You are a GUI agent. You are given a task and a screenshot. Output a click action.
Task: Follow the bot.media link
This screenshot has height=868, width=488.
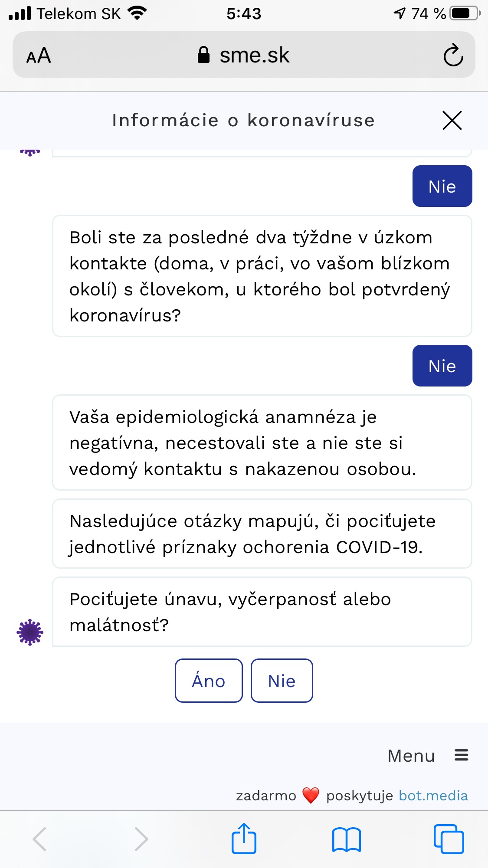pyautogui.click(x=433, y=796)
